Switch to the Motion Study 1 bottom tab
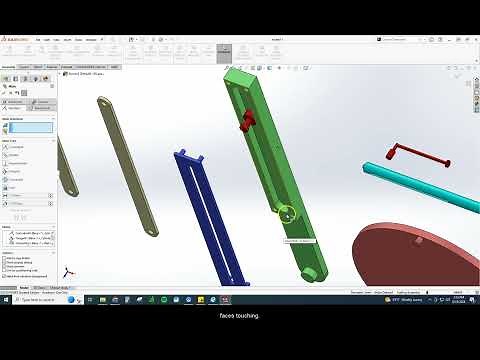The height and width of the screenshot is (360, 480). click(59, 288)
